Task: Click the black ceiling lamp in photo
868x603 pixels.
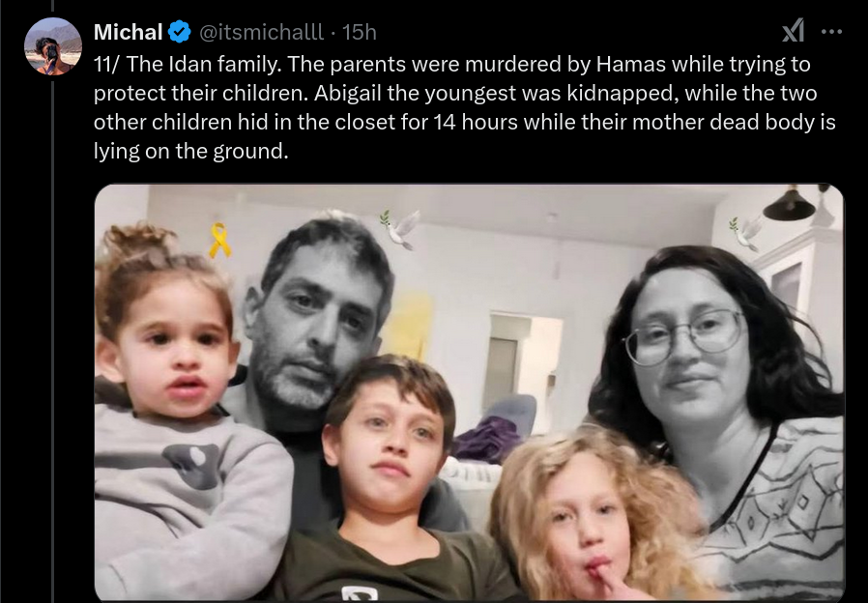Action: pyautogui.click(x=790, y=203)
